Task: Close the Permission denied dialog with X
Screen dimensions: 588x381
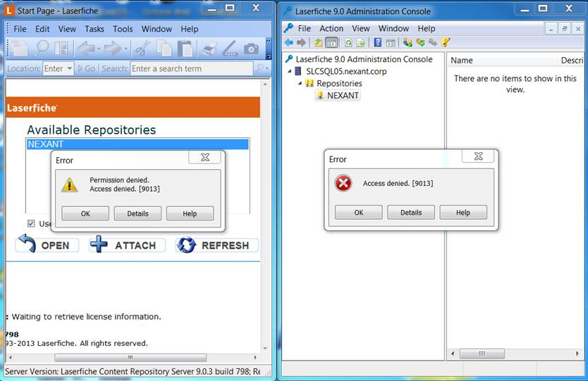Action: [204, 157]
